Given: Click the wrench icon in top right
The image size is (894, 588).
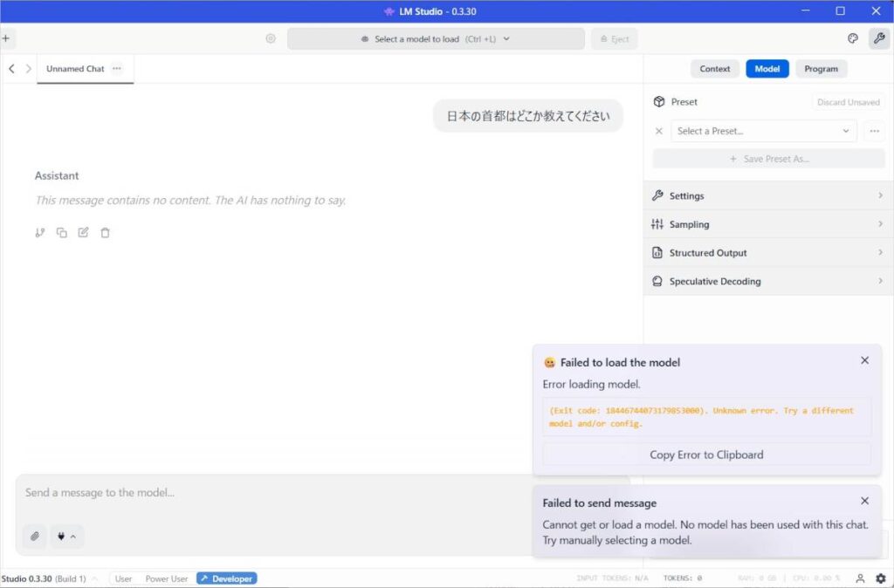Looking at the screenshot, I should [878, 39].
